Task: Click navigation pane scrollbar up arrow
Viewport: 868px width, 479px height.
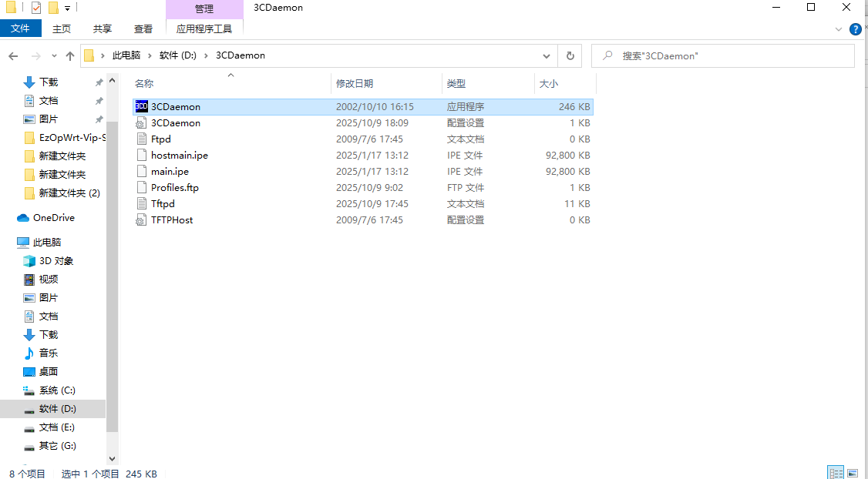Action: 112,81
